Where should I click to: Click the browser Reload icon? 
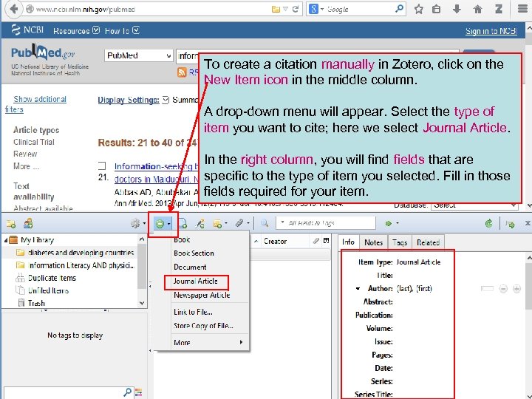(x=296, y=9)
